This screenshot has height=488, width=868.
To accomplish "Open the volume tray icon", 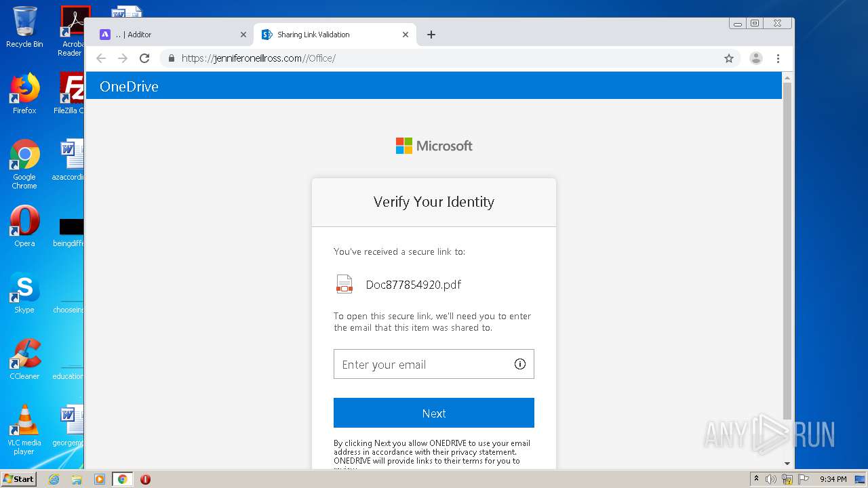I will pyautogui.click(x=771, y=479).
